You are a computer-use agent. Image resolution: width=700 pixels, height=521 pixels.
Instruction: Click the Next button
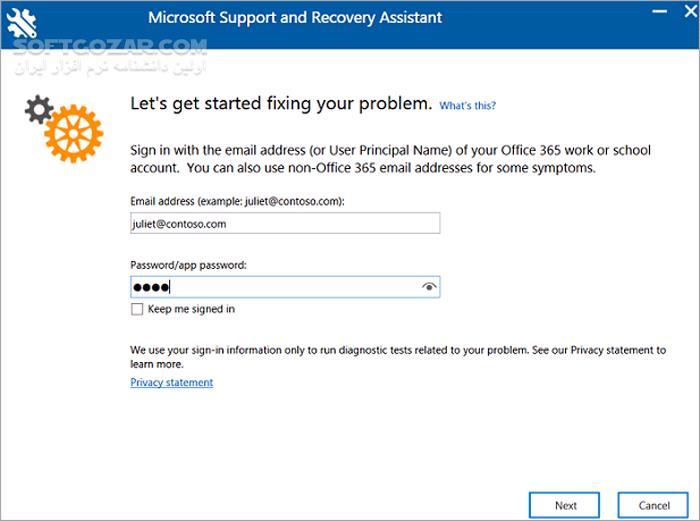click(x=564, y=505)
